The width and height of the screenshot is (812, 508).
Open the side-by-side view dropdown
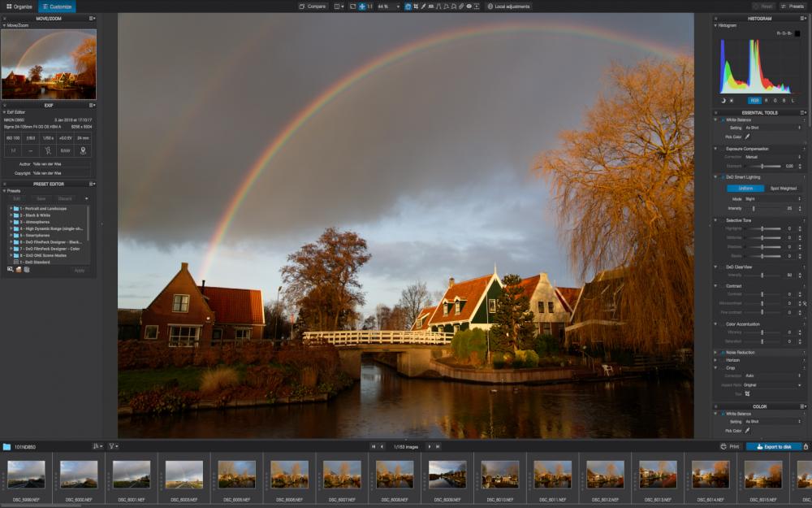[x=339, y=7]
